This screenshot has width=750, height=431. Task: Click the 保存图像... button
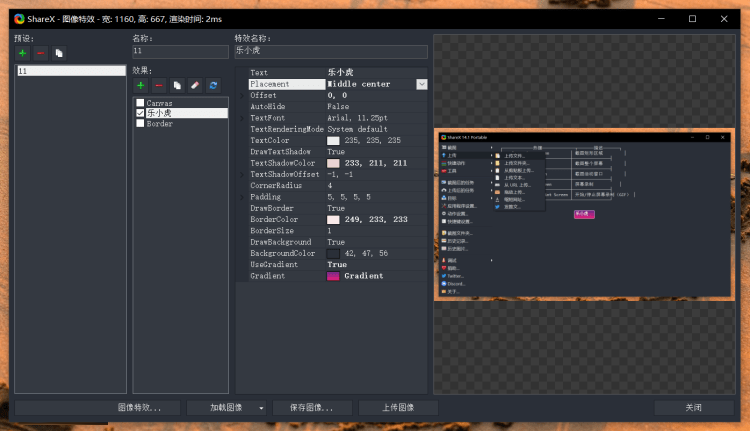[312, 408]
